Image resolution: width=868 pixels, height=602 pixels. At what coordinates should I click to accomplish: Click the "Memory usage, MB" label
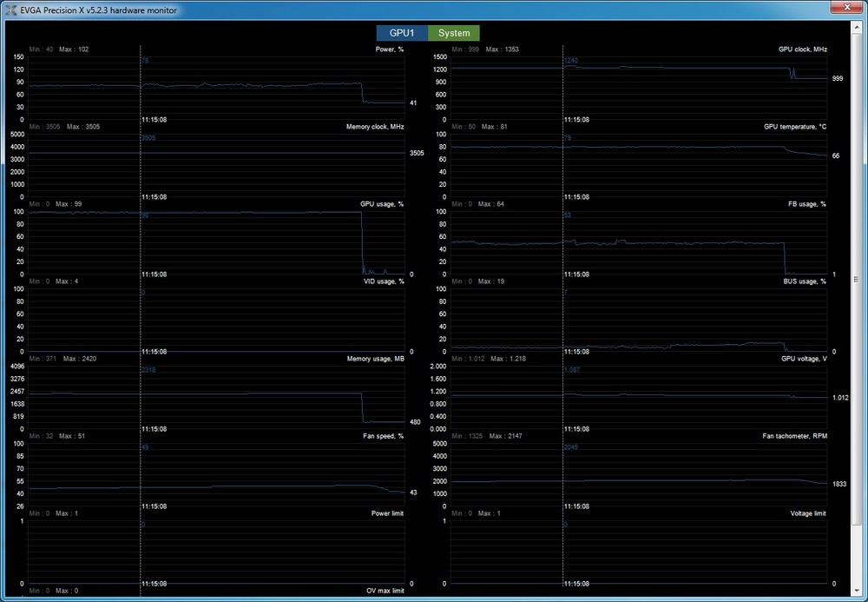pyautogui.click(x=375, y=359)
